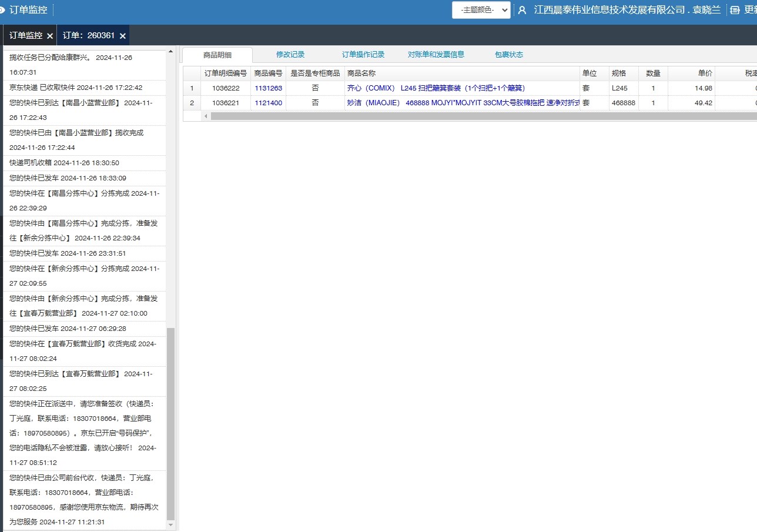Open product link 1131263
Viewport: 757px width, 532px height.
[268, 88]
